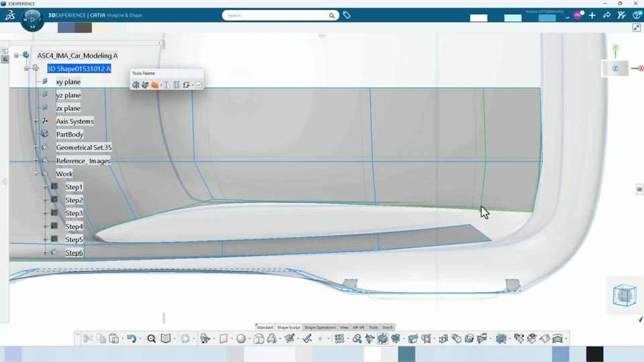The width and height of the screenshot is (644, 362).
Task: Click the Copy icon in Standard toolbar
Action: click(101, 339)
